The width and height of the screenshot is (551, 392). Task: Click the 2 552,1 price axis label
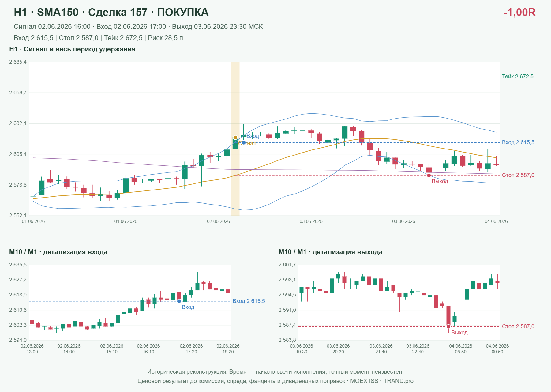18,216
